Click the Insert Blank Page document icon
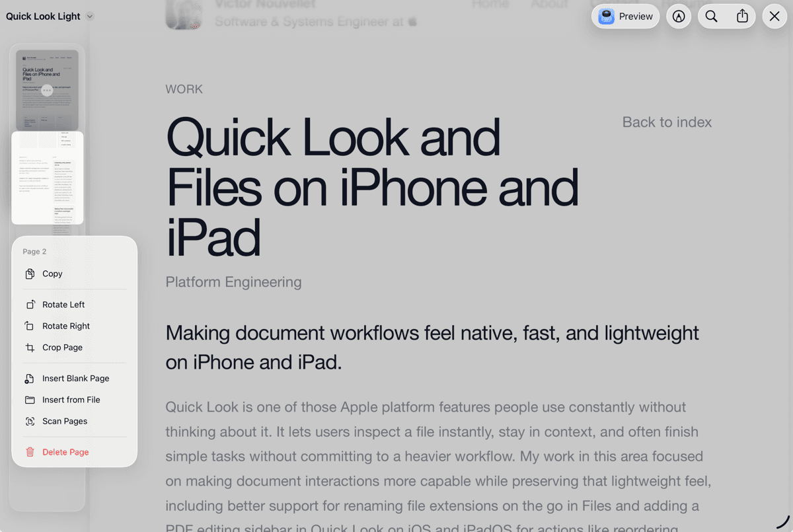This screenshot has width=793, height=532. pos(32,378)
